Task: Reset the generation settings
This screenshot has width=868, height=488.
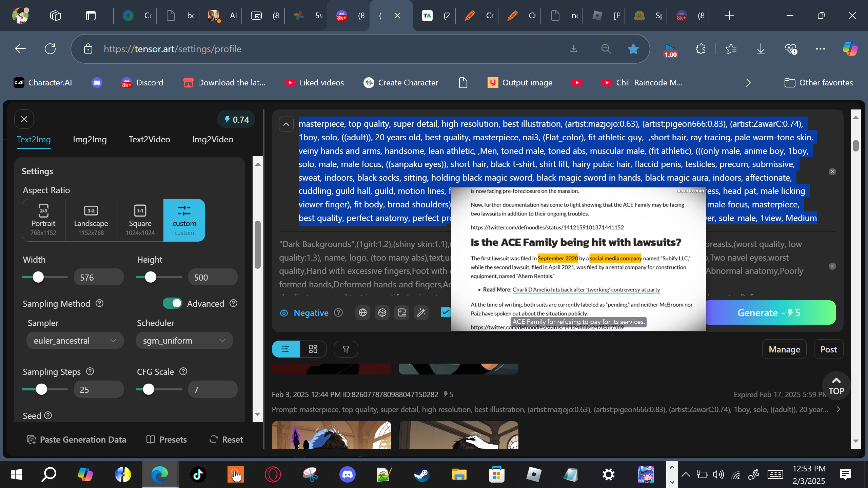Action: [226, 440]
